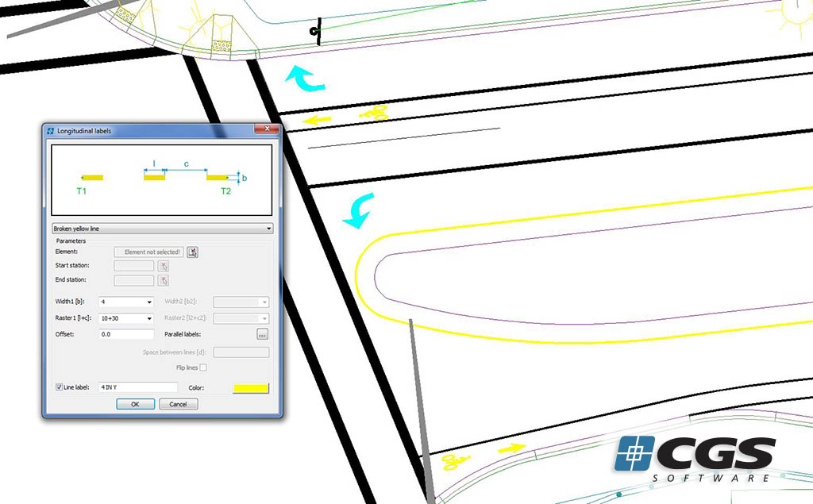Click the yellow Color swatch
This screenshot has width=813, height=504.
(251, 388)
